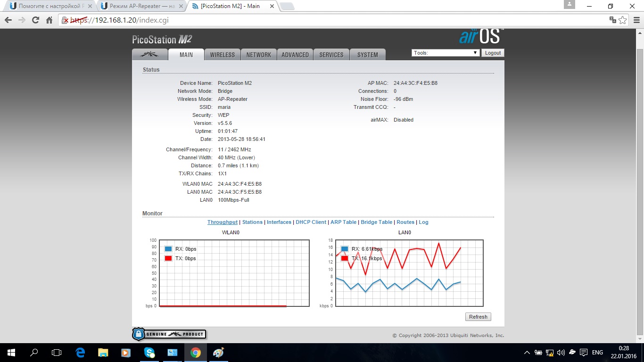Open Skype from taskbar
Viewport: 644px width, 362px height.
tap(149, 353)
